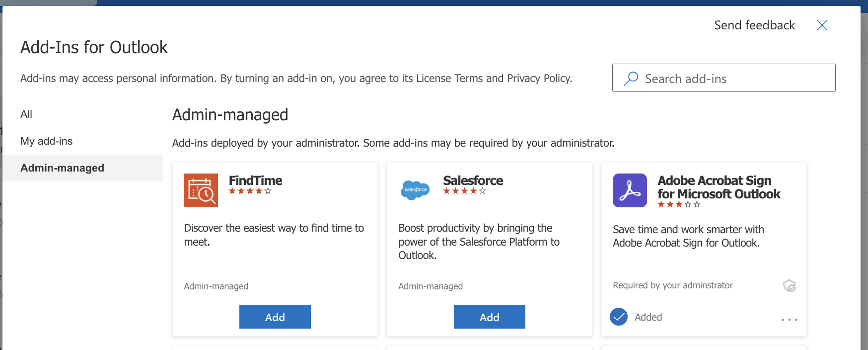Open the Send feedback link

point(754,25)
